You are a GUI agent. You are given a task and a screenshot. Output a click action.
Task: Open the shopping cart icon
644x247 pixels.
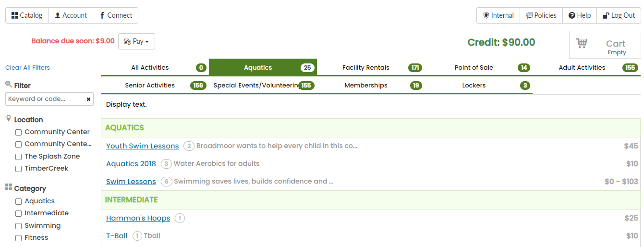582,43
